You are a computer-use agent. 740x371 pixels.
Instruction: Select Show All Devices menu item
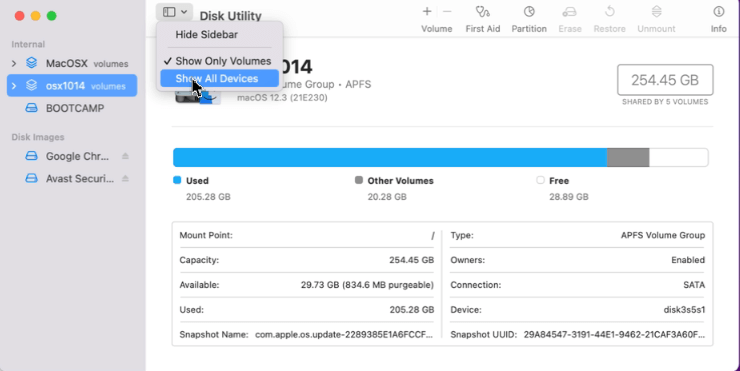pos(219,78)
